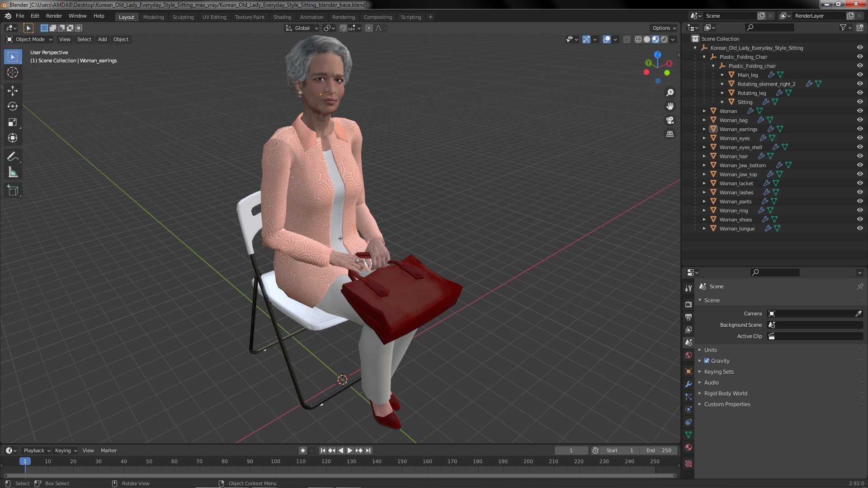Switch to the Sculpting workspace tab

(x=183, y=17)
